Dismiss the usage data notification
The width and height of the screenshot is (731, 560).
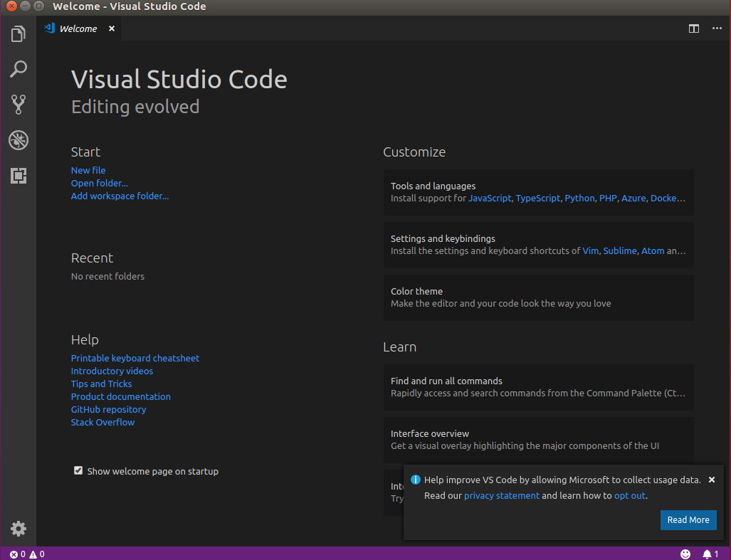tap(712, 480)
